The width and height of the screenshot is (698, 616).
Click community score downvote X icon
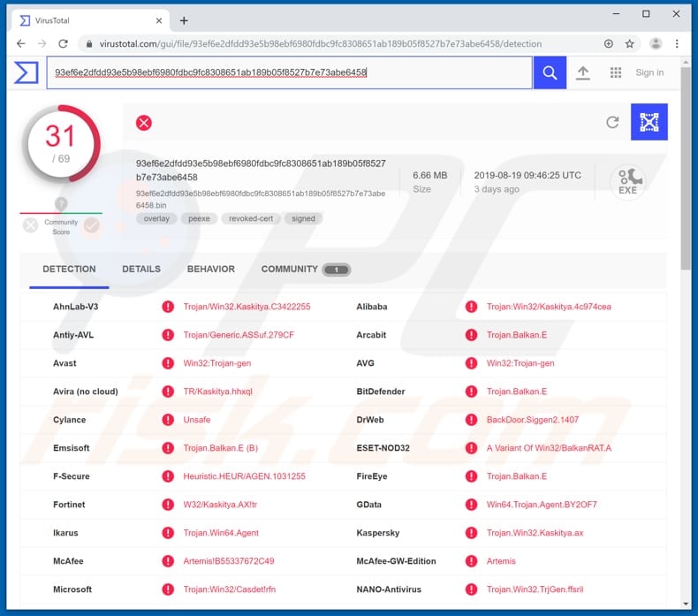click(x=31, y=225)
